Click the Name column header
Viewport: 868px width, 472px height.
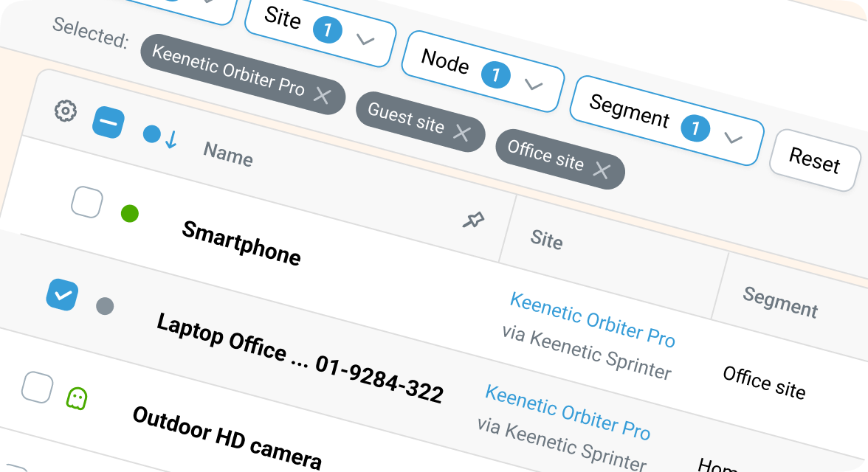(228, 153)
